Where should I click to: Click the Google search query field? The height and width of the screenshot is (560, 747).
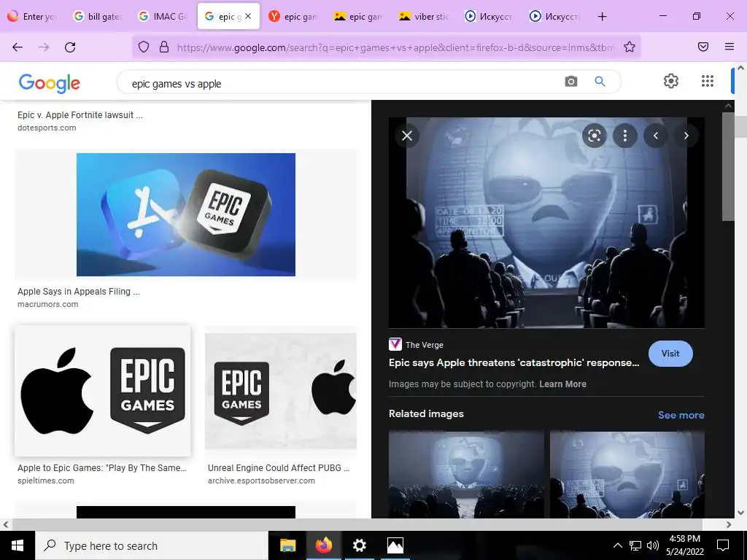343,83
